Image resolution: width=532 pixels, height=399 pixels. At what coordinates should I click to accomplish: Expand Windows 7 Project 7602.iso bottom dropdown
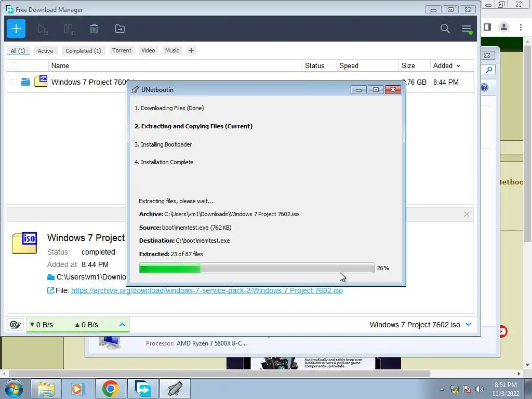tap(469, 324)
